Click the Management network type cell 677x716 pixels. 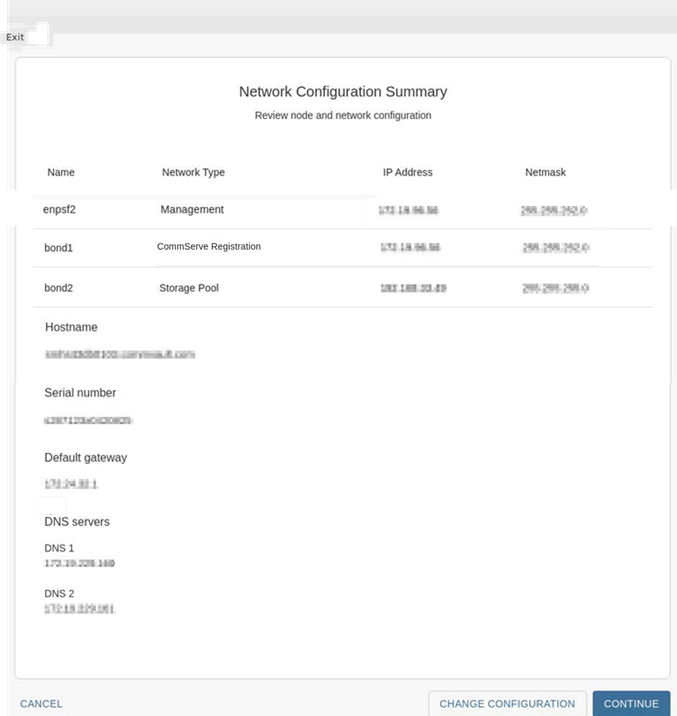(192, 210)
